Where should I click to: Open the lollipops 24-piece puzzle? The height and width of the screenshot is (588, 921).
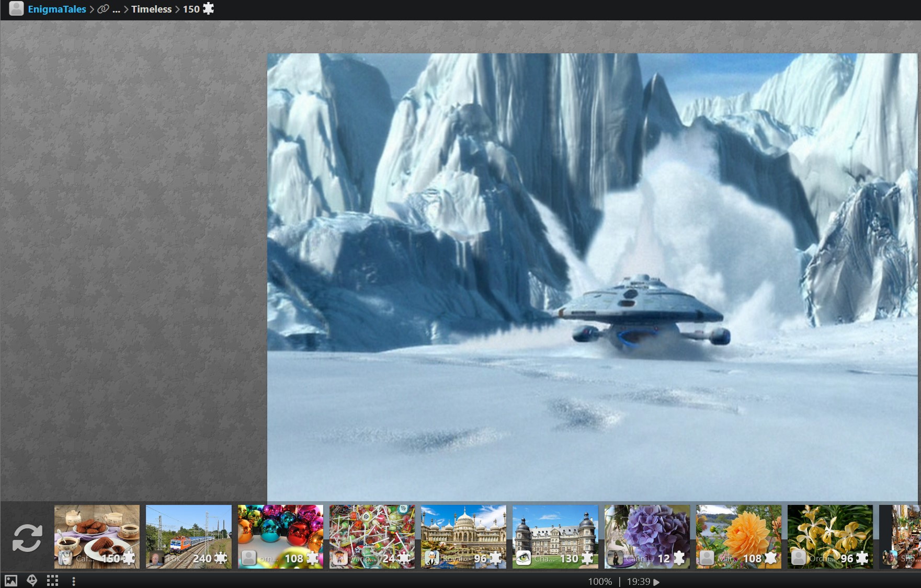[372, 536]
